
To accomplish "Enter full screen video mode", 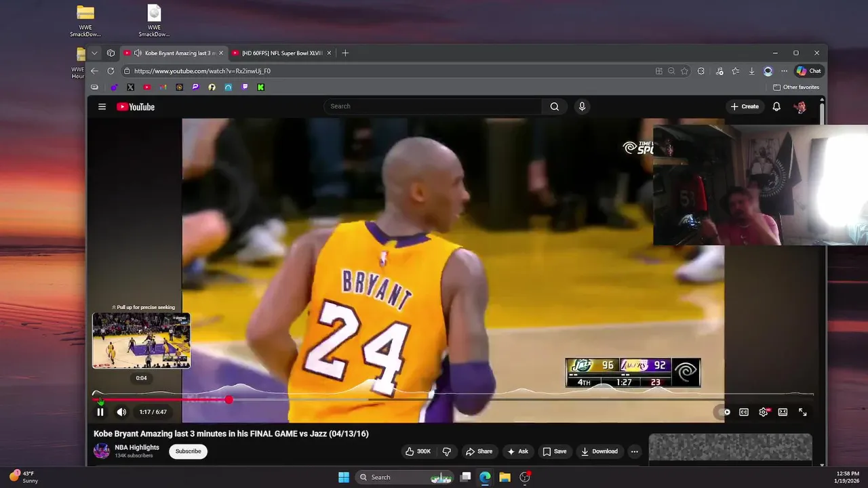I will point(802,412).
